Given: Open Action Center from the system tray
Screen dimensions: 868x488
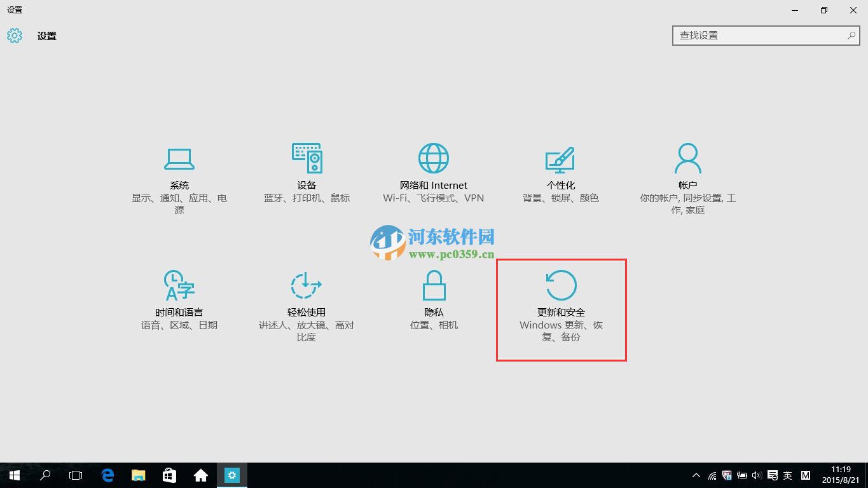Looking at the screenshot, I should click(x=772, y=475).
